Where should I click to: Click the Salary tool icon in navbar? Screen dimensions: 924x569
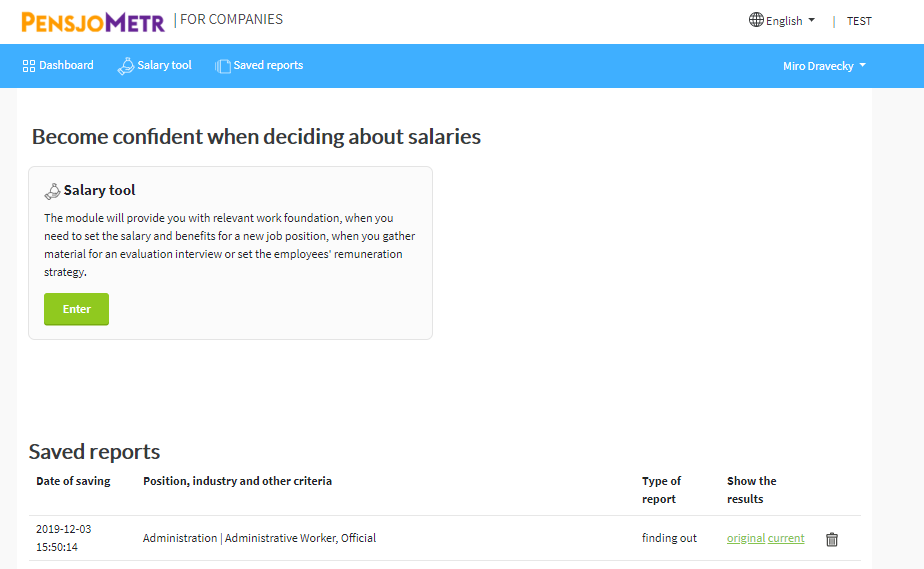tap(126, 66)
